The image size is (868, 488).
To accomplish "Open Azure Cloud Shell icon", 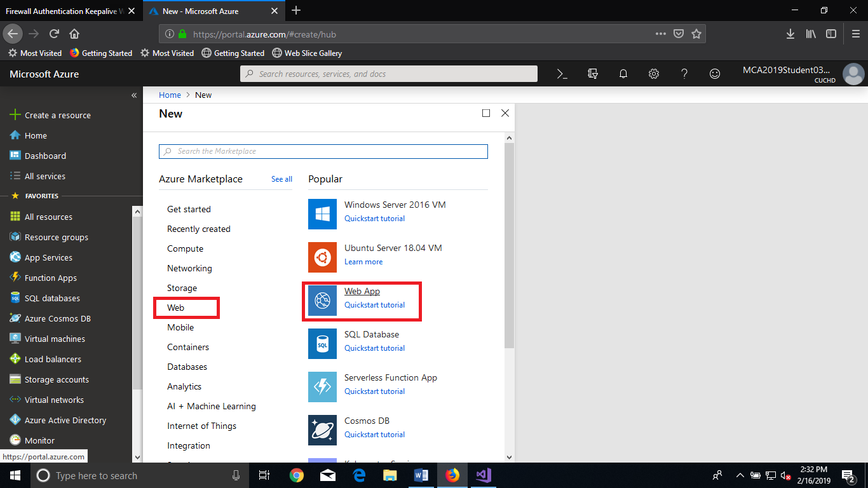I will pyautogui.click(x=562, y=74).
